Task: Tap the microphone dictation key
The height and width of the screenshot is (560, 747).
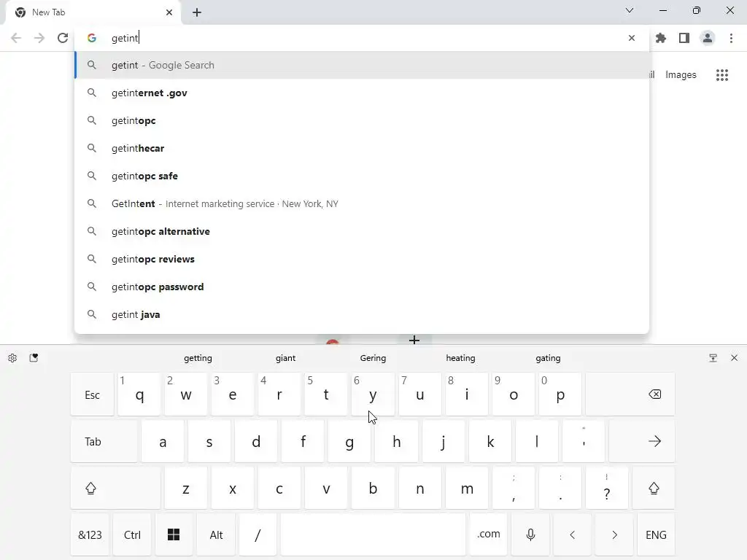Action: [x=530, y=534]
